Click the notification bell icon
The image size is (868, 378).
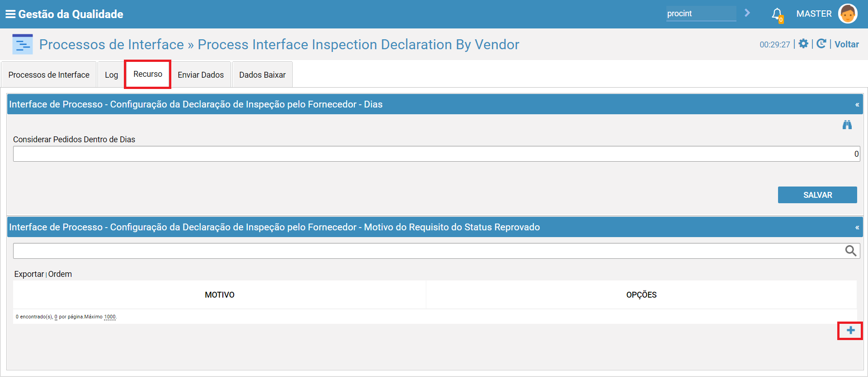pyautogui.click(x=777, y=14)
